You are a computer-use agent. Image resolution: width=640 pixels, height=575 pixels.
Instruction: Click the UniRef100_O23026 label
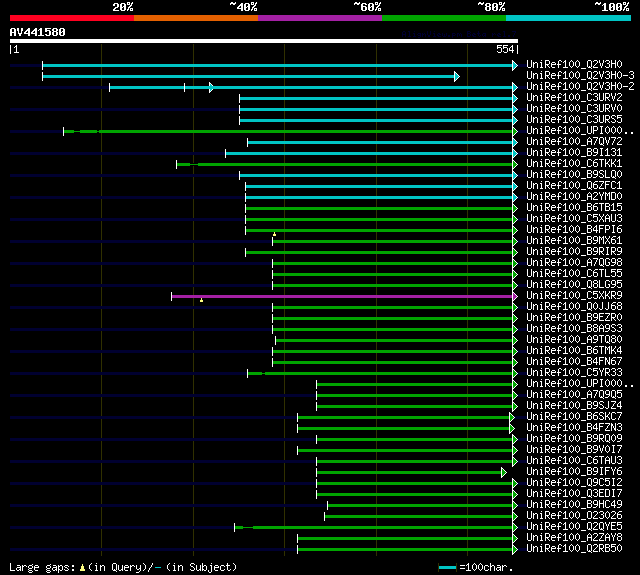click(x=574, y=516)
